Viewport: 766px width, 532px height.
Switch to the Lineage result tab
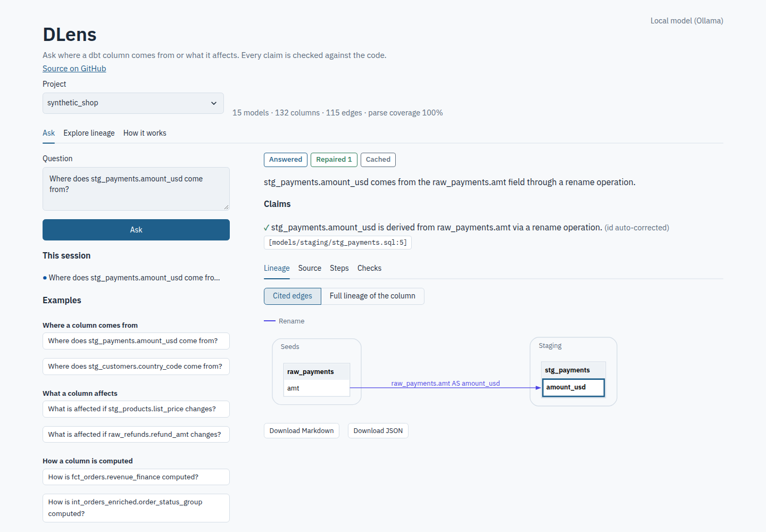[x=277, y=268]
